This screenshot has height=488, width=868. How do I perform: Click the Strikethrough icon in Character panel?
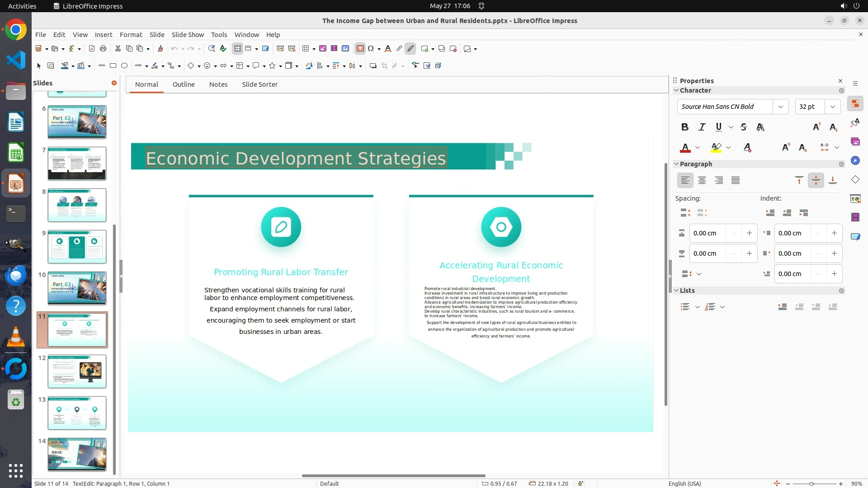744,127
